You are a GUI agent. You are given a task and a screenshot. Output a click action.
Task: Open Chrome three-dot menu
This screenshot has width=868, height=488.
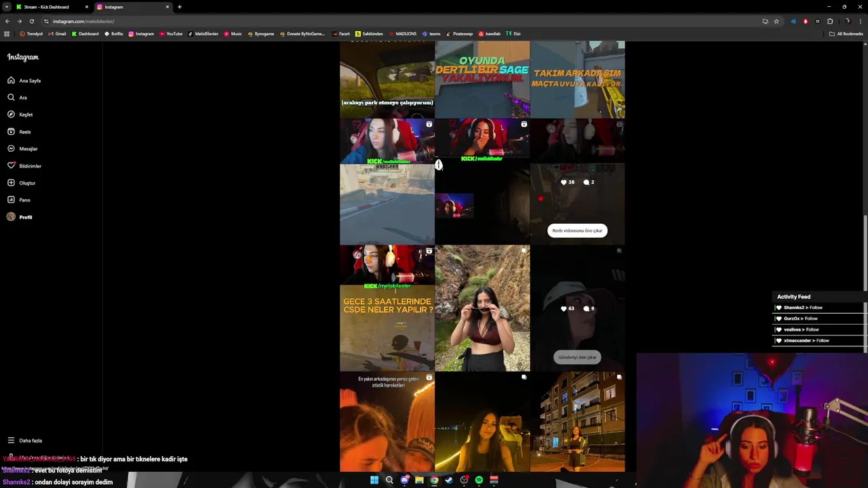click(859, 21)
